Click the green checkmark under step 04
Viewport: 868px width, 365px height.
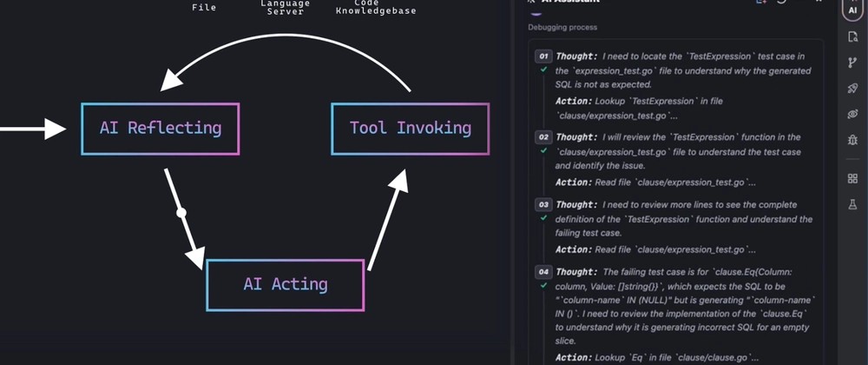[543, 286]
